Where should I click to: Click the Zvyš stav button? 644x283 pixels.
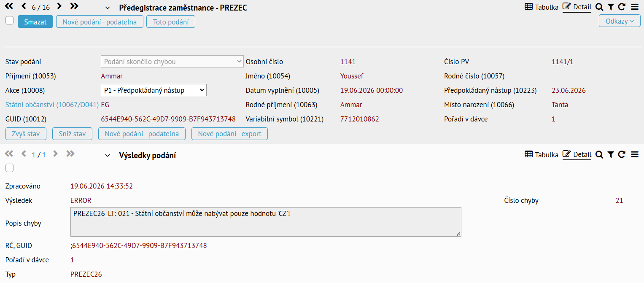(26, 134)
